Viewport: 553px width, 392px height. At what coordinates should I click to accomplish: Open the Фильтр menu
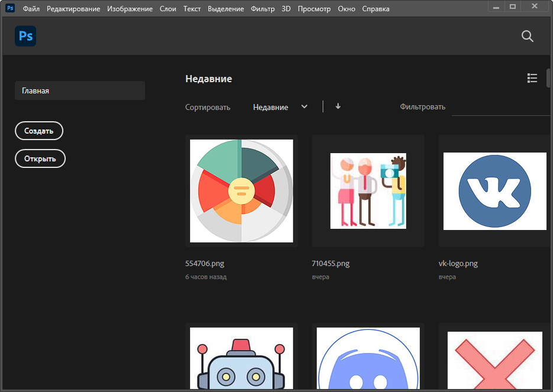263,9
